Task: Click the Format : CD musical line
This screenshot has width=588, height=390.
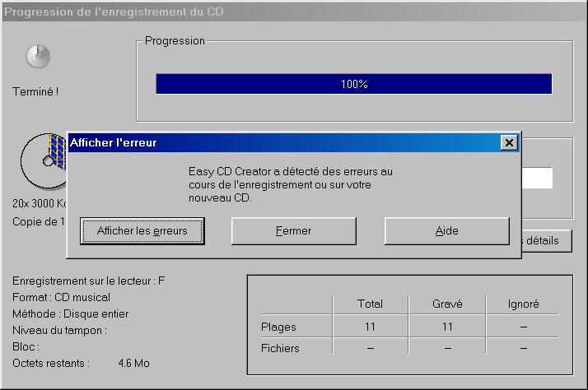Action: (61, 298)
